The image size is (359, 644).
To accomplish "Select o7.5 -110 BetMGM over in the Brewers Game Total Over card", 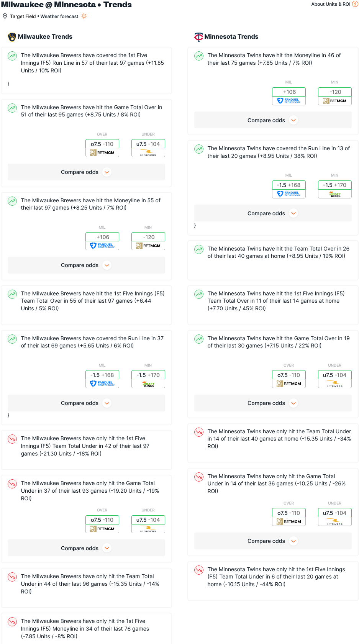I will (x=102, y=148).
